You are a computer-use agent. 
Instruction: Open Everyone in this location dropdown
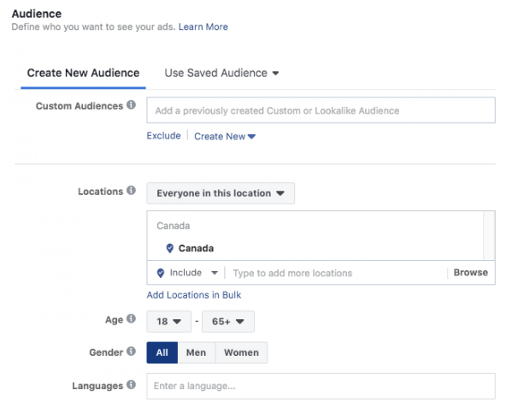(221, 193)
